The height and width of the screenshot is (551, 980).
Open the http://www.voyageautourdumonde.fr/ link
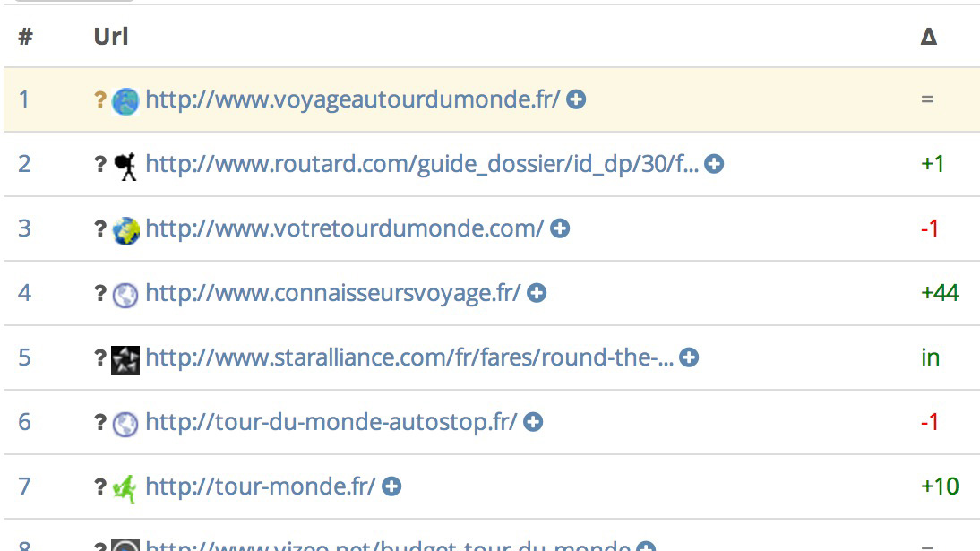(x=352, y=99)
